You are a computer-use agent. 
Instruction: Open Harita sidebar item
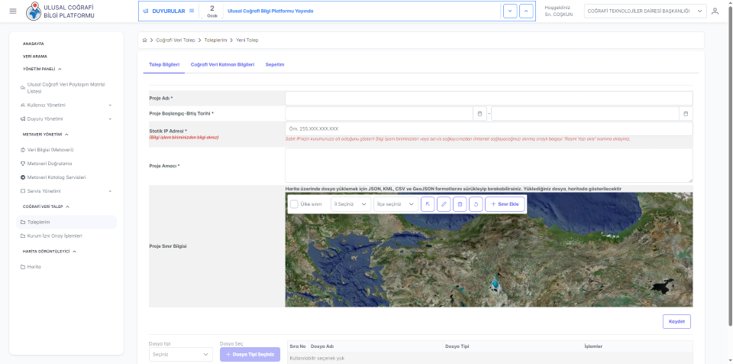tap(31, 267)
